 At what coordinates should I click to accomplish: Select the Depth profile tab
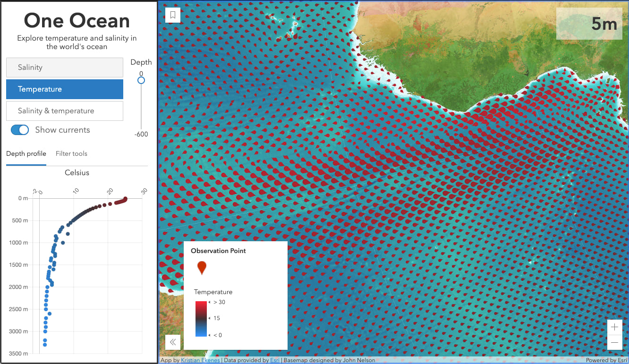[26, 153]
